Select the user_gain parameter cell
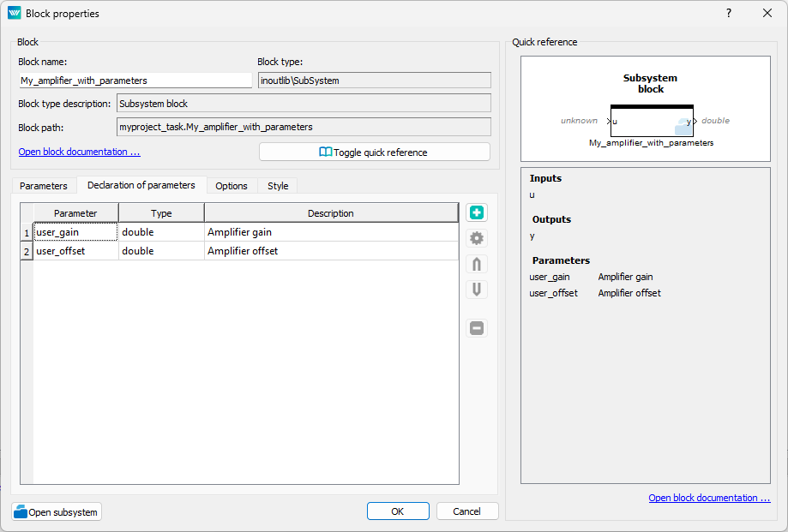The height and width of the screenshot is (532, 788). pyautogui.click(x=75, y=232)
